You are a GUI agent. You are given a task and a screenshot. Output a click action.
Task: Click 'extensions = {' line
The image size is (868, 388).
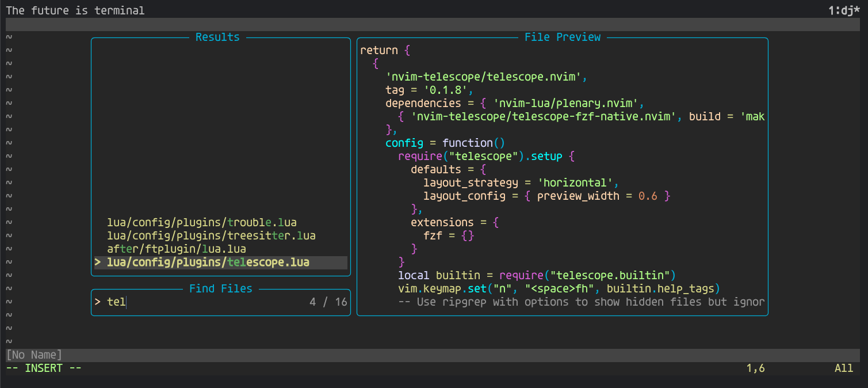pos(455,222)
